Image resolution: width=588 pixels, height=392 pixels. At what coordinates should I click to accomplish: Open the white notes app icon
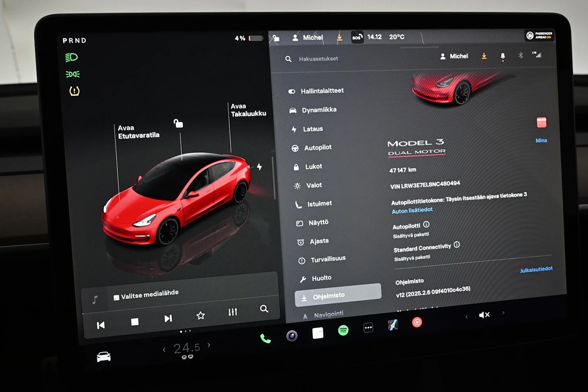[318, 333]
